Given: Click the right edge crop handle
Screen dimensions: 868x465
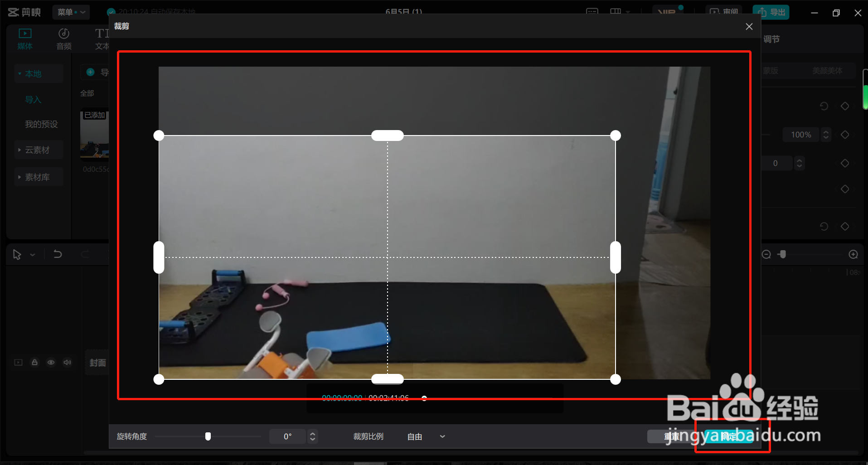Looking at the screenshot, I should tap(616, 257).
